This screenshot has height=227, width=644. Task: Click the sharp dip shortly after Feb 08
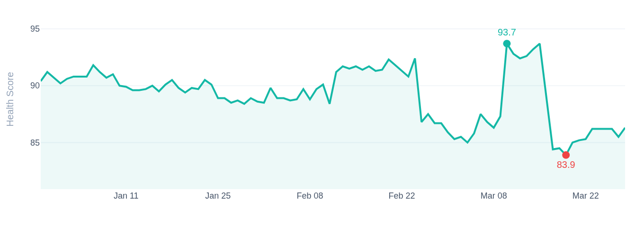(330, 103)
